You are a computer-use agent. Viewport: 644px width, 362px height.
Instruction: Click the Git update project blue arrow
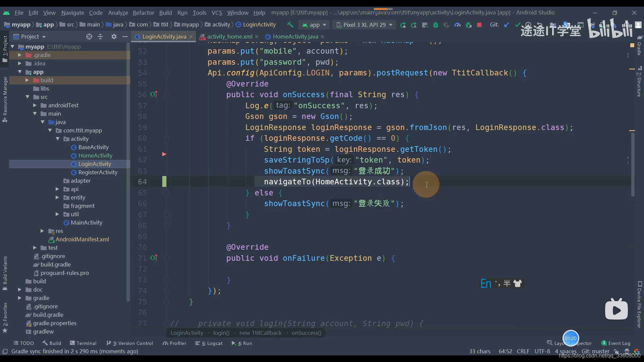pyautogui.click(x=506, y=24)
